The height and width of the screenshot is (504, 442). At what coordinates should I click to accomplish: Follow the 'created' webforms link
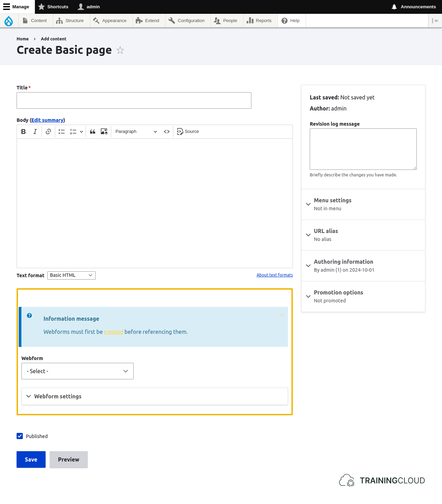[x=114, y=332]
